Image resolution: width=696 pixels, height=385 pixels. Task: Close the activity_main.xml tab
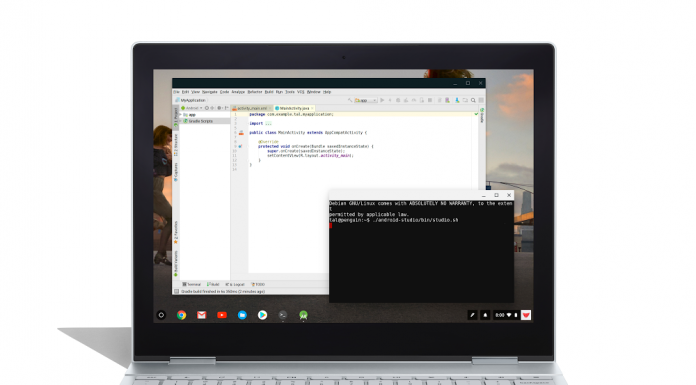pyautogui.click(x=270, y=108)
